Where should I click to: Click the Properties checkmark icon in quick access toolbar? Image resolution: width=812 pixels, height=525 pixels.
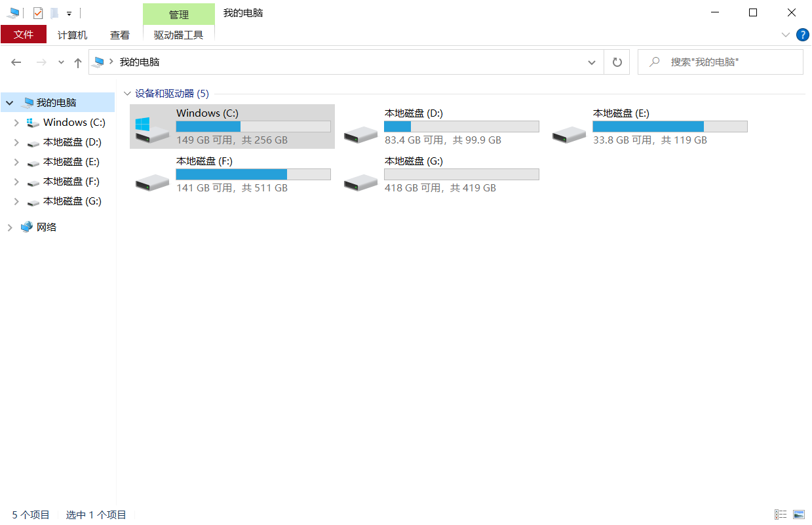click(38, 13)
